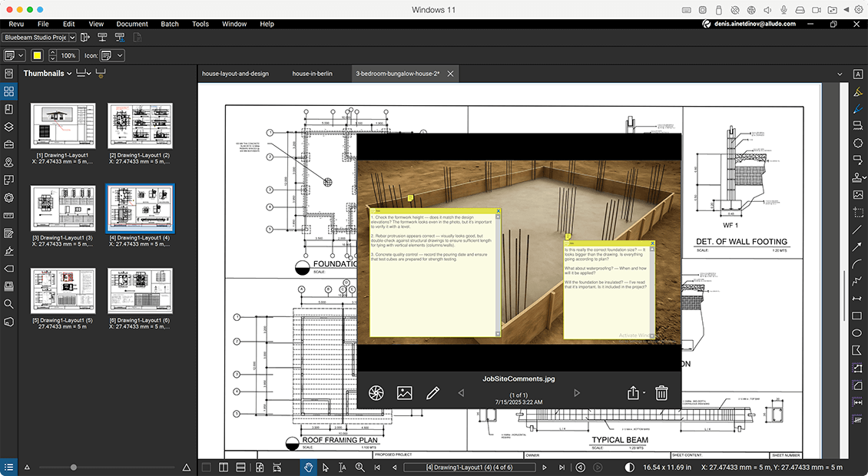This screenshot has width=868, height=476.
Task: Select the Rectangle markup tool
Action: (858, 316)
